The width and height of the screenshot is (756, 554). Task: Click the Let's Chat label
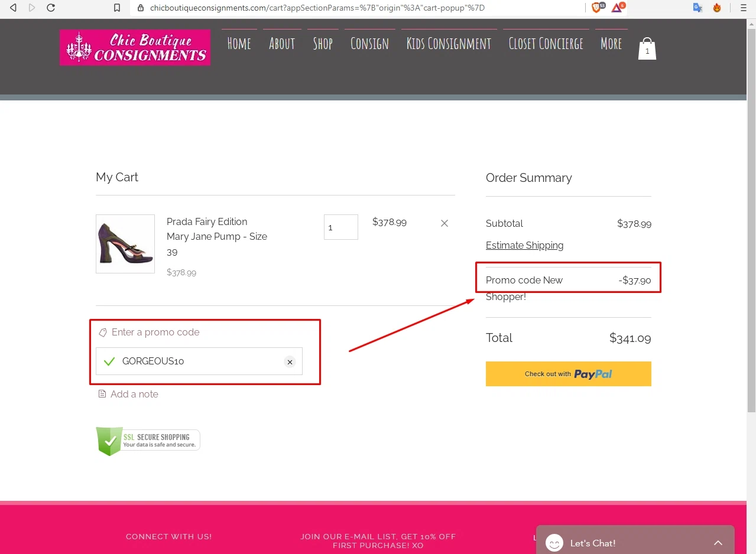(593, 543)
